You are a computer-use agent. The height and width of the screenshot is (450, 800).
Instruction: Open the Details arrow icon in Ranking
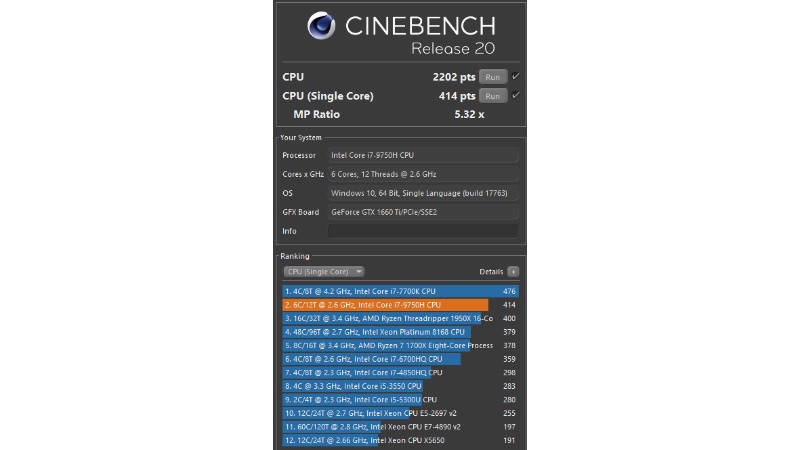point(513,271)
